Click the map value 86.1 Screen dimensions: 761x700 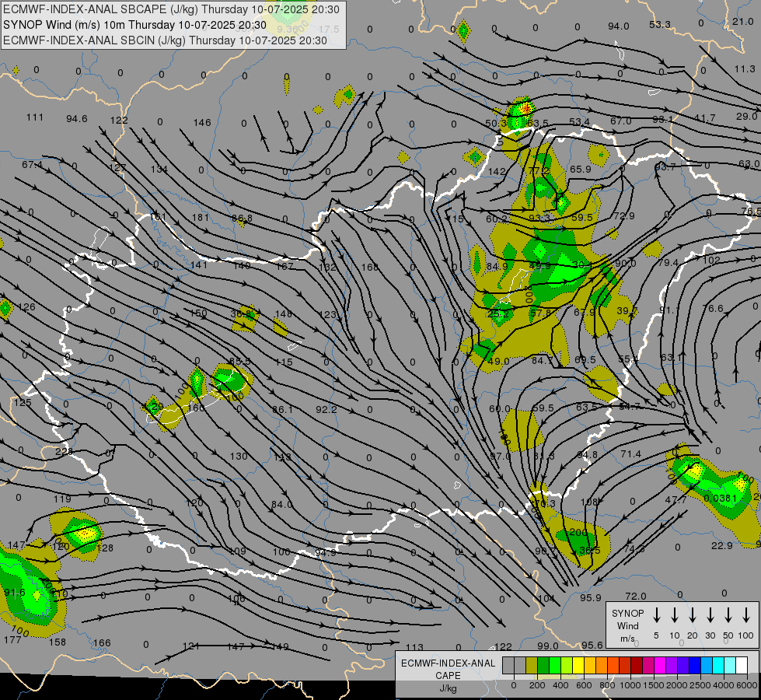[282, 410]
